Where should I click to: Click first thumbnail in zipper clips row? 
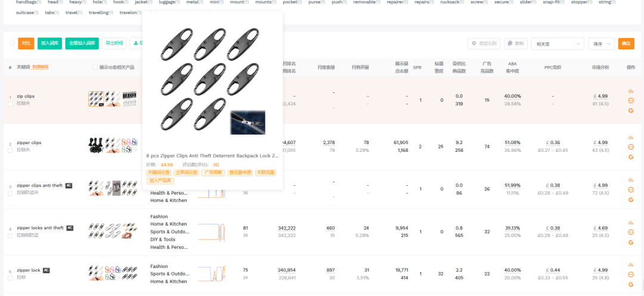(x=96, y=145)
